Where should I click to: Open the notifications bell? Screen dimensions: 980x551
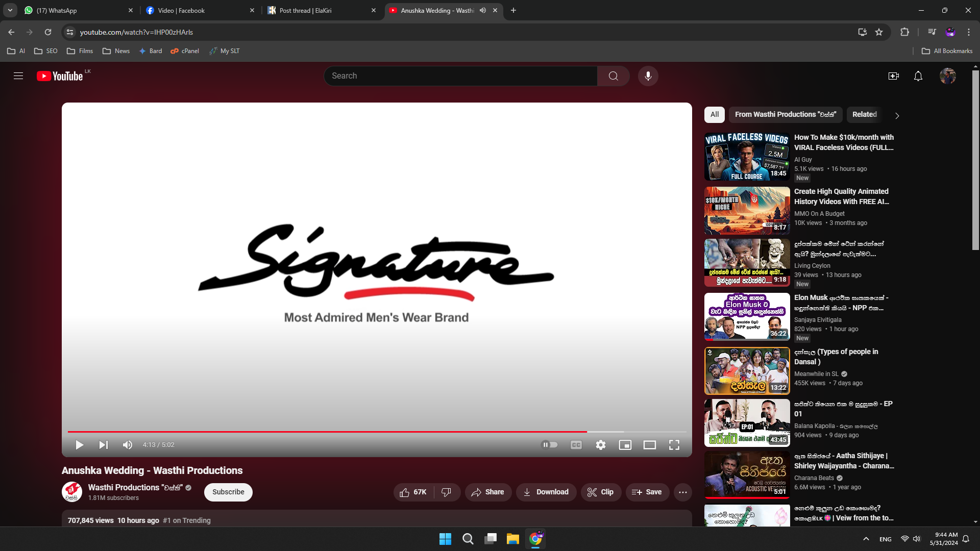918,76
